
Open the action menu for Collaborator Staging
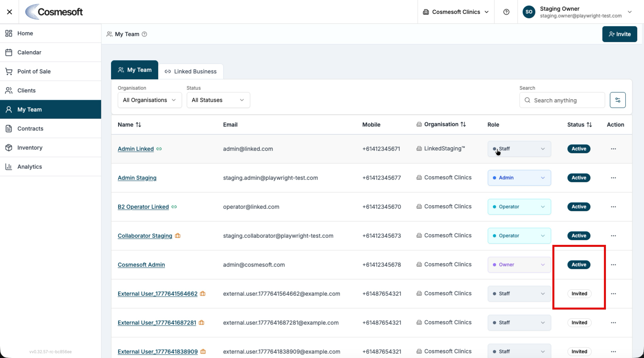(x=613, y=236)
